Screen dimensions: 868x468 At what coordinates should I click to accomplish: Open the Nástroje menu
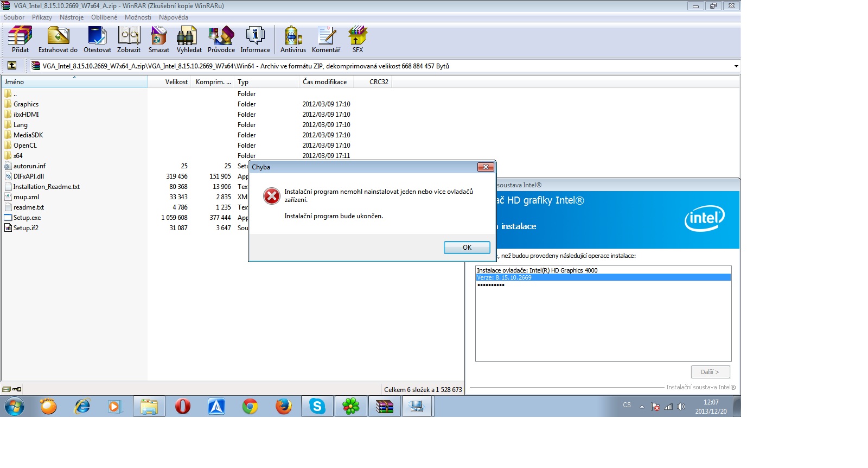coord(72,17)
